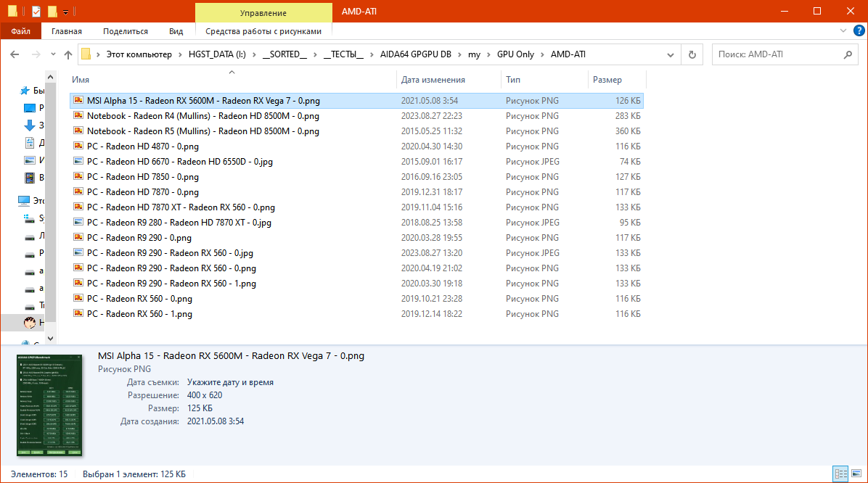Switch to details view layout icon
Image resolution: width=868 pixels, height=483 pixels.
(x=841, y=474)
